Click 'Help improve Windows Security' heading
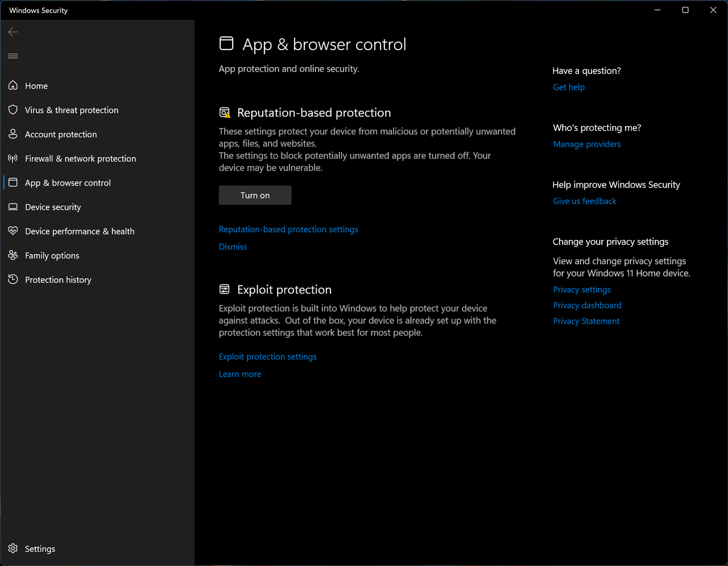 (x=616, y=184)
